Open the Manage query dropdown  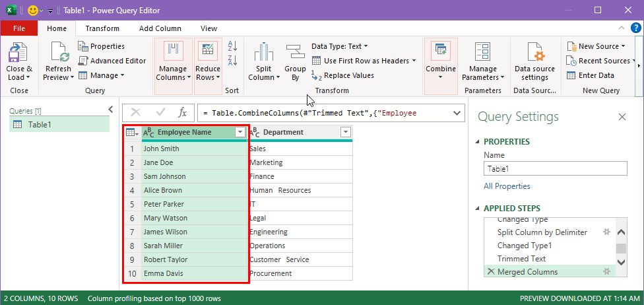[x=101, y=75]
